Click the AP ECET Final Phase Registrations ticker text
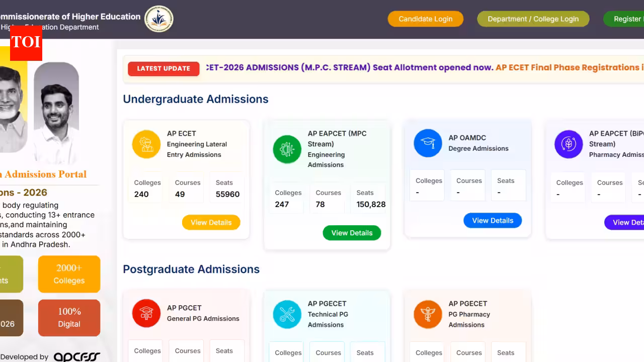 tap(570, 67)
